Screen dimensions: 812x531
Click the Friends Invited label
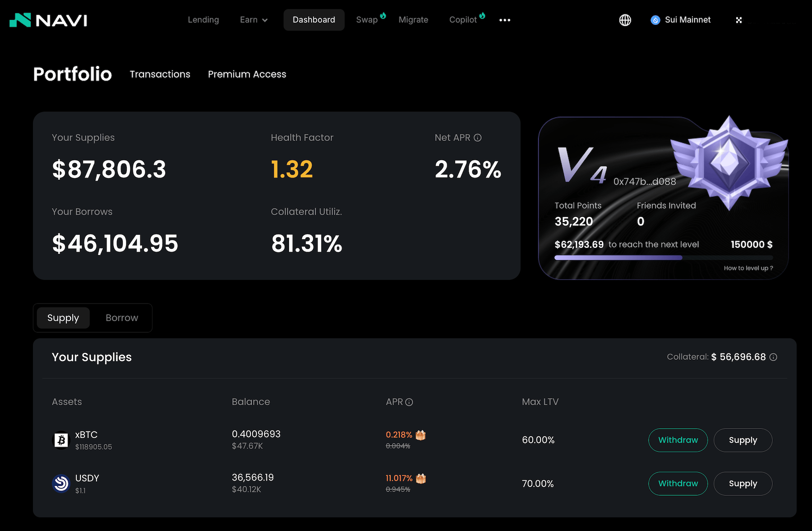[x=666, y=206]
